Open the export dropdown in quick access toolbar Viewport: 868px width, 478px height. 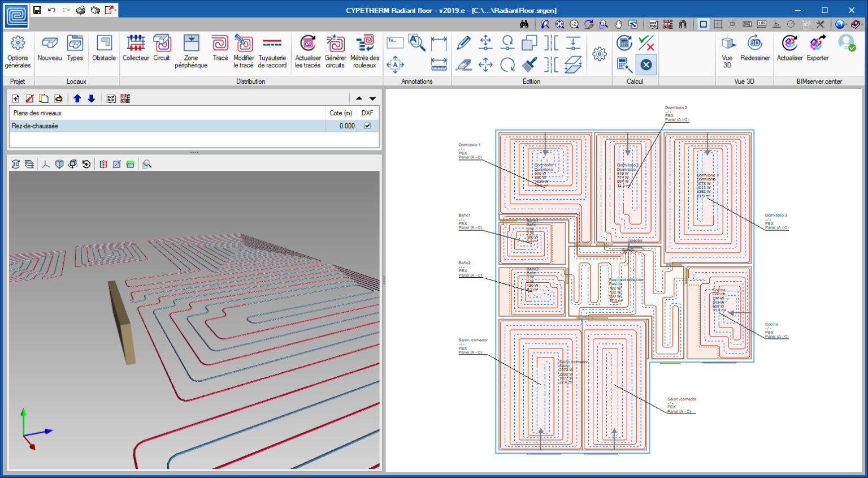pyautogui.click(x=115, y=10)
